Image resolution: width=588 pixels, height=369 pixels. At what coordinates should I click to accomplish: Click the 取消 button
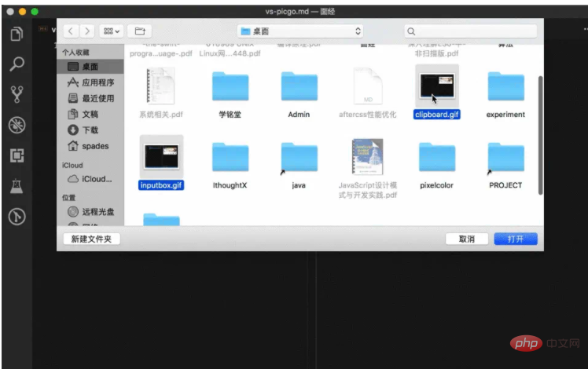467,239
